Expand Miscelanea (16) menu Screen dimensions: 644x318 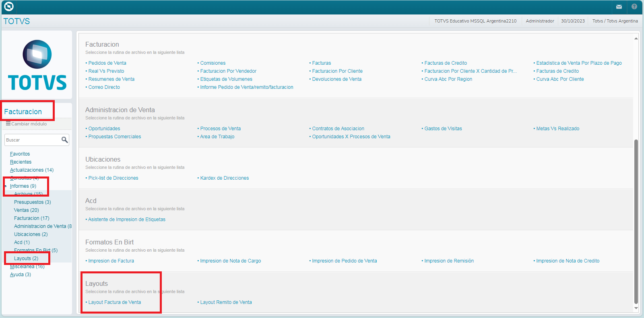point(27,267)
